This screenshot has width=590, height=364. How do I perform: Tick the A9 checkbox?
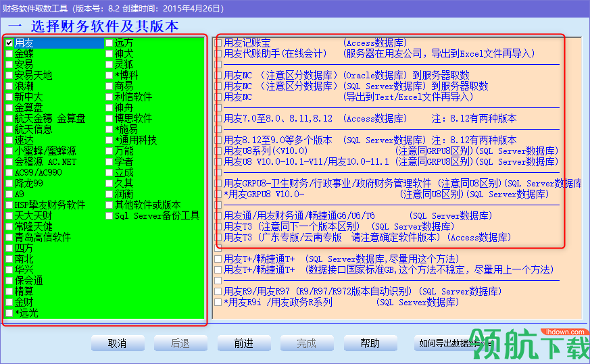coord(9,194)
